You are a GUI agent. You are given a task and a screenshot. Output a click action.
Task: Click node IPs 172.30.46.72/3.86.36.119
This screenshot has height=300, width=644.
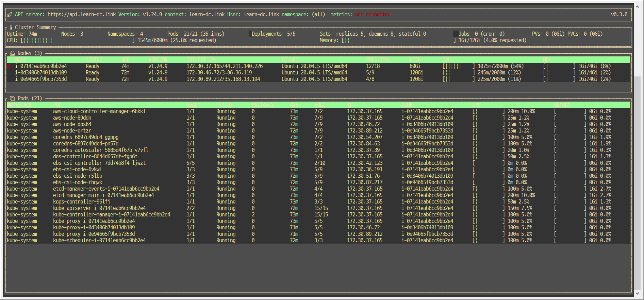pos(219,73)
